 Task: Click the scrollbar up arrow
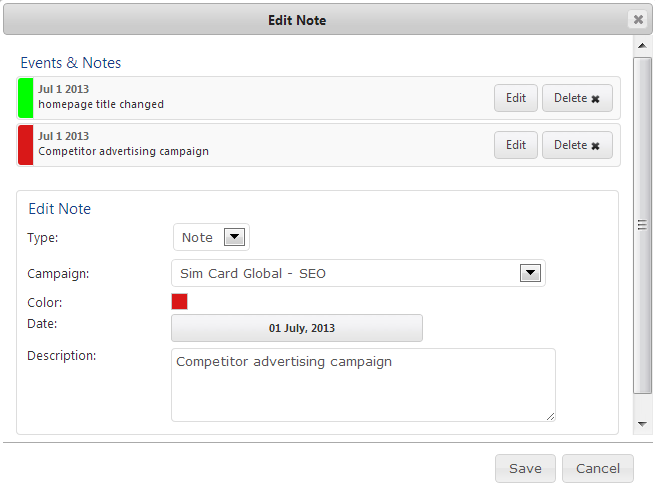pos(643,46)
